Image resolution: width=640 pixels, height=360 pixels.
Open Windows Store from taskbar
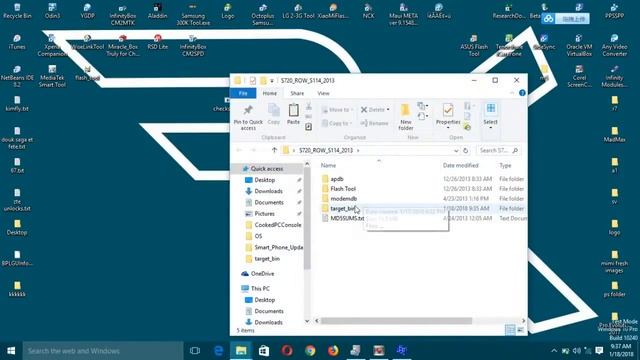click(264, 351)
